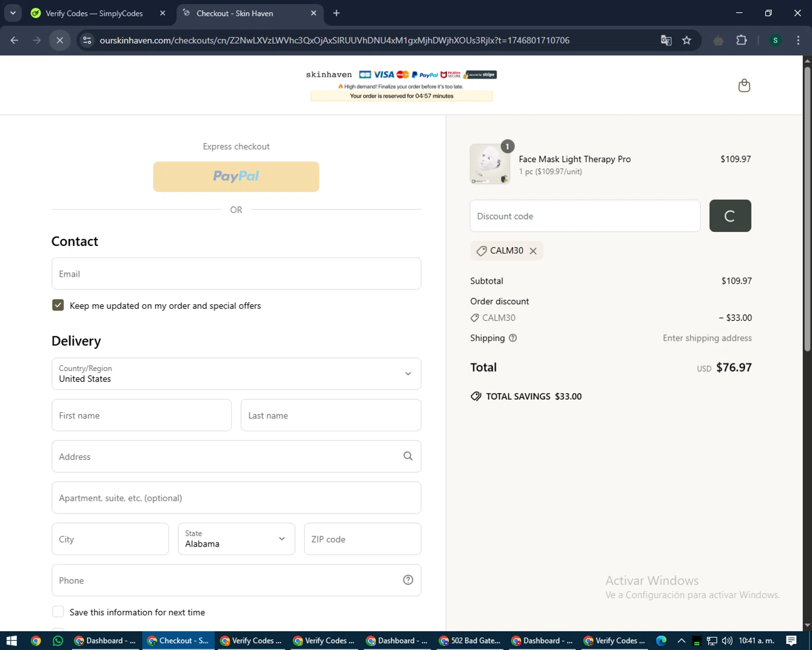The image size is (812, 650).
Task: Toggle 'Keep me updated' offers checkbox
Action: click(x=58, y=305)
